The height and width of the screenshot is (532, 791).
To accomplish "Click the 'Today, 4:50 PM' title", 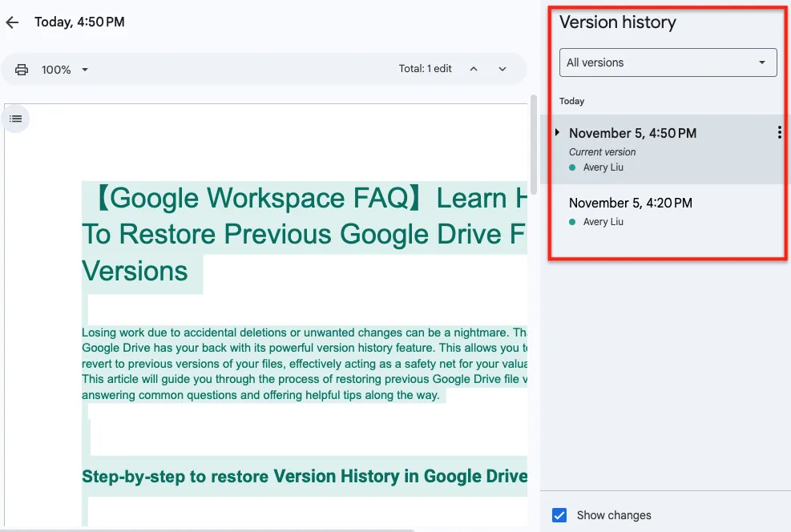I will point(79,22).
